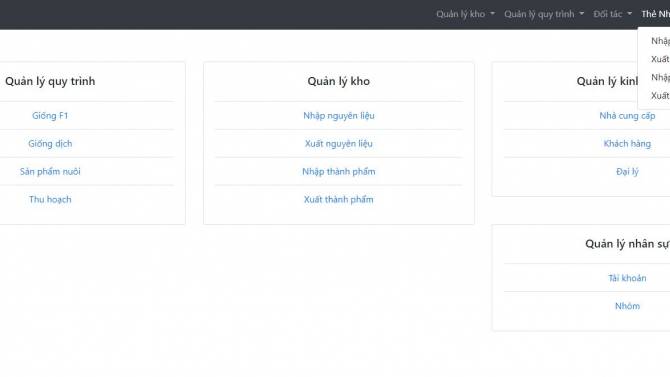This screenshot has height=377, width=670.
Task: Open Nhập thành phẩm link
Action: [339, 171]
